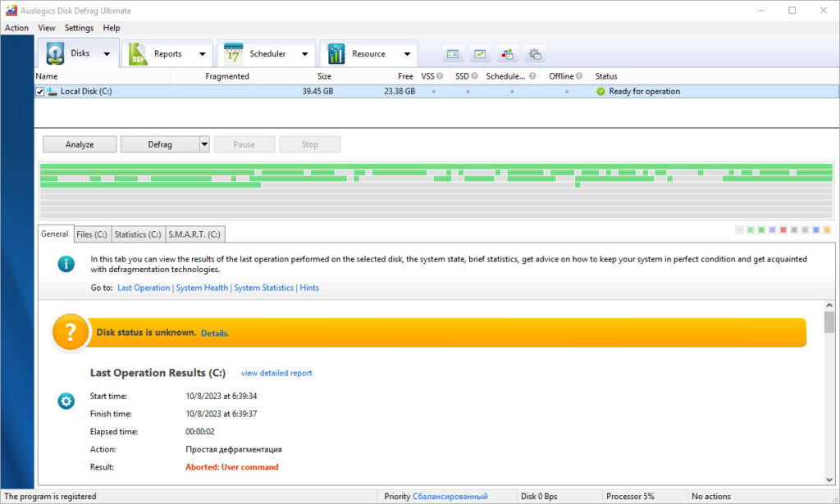This screenshot has width=840, height=504.
Task: Click the Disks toolbar icon
Action: click(55, 53)
